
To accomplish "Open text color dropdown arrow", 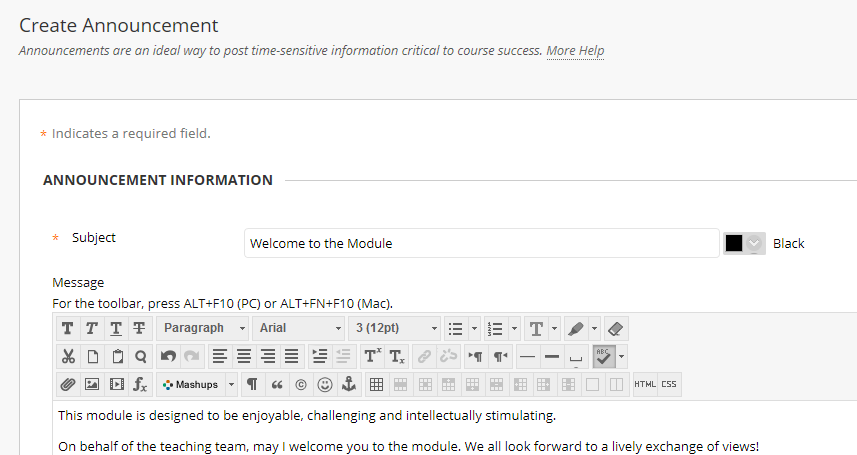I will 555,328.
